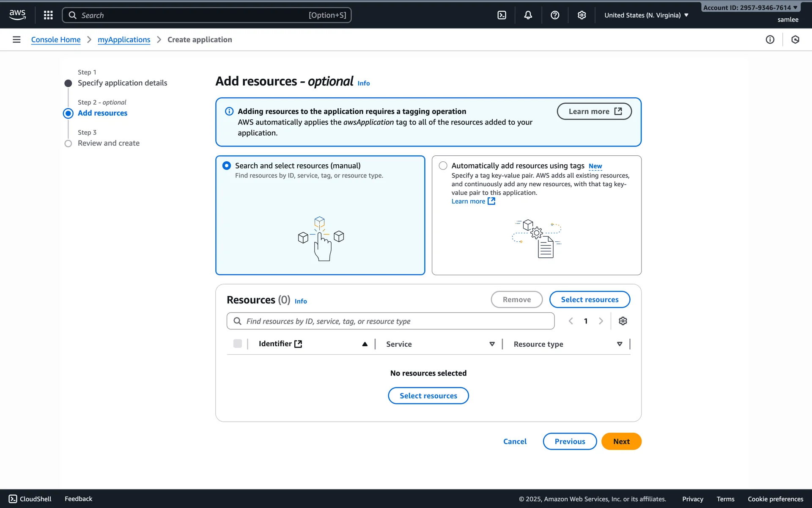Check the select-all resources checkbox
The width and height of the screenshot is (812, 508).
pos(238,344)
